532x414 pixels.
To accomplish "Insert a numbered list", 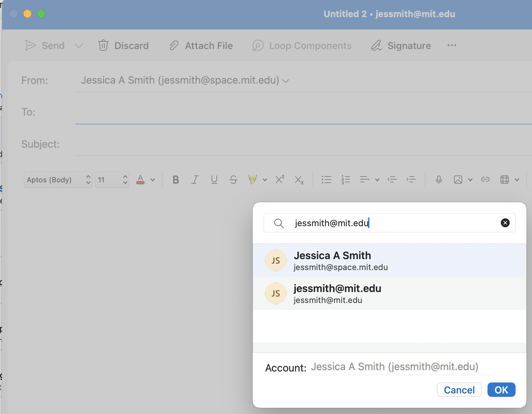I will click(x=346, y=180).
